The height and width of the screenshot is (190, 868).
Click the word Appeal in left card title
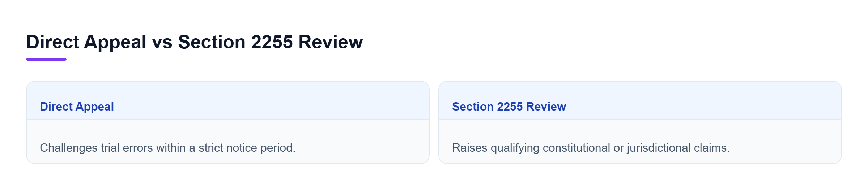[x=95, y=107]
